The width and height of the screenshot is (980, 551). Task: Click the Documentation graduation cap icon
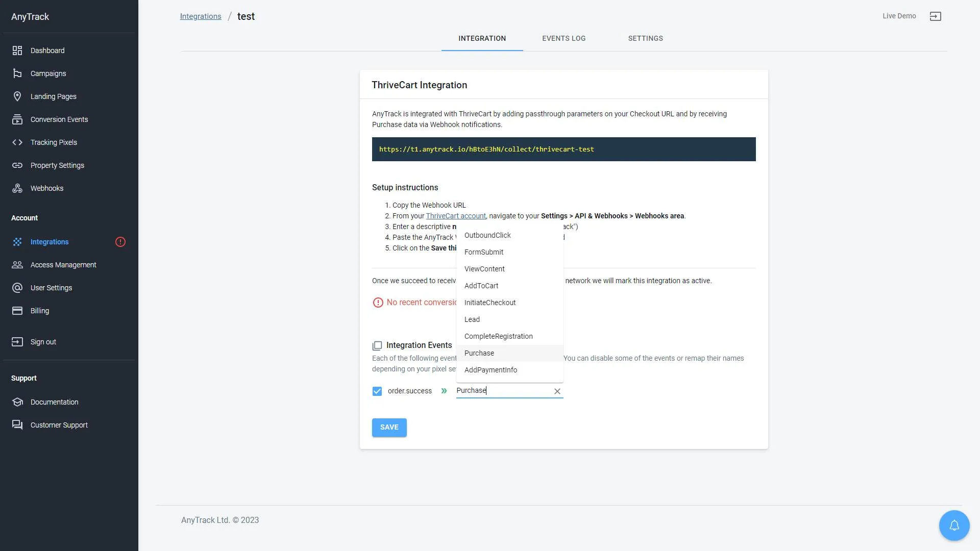pyautogui.click(x=17, y=402)
